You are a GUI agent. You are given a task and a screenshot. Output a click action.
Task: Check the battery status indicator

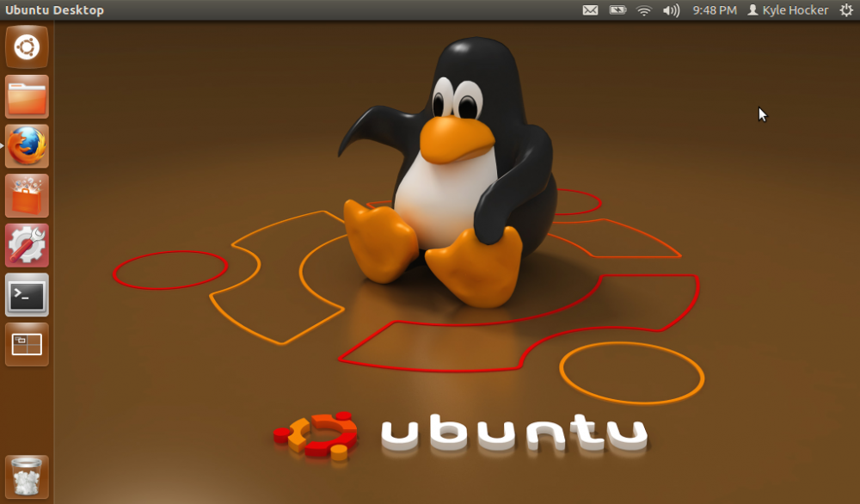coord(619,9)
